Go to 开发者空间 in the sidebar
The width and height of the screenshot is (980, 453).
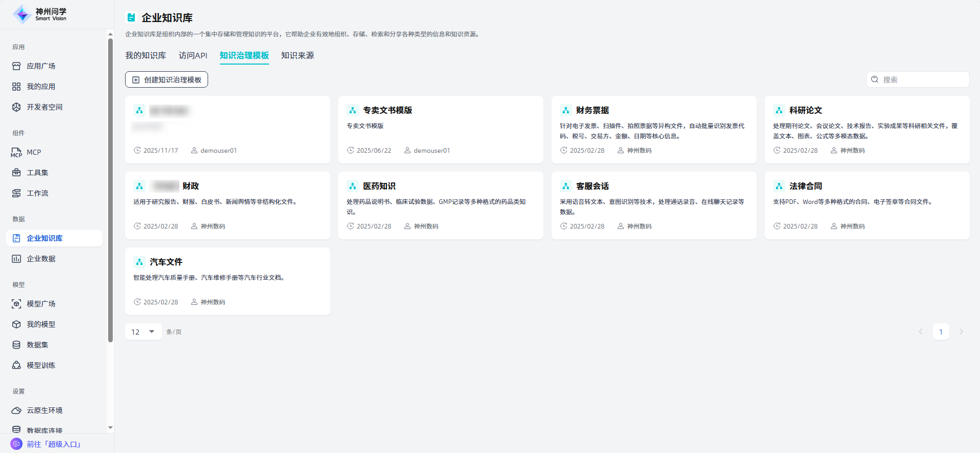pos(45,107)
